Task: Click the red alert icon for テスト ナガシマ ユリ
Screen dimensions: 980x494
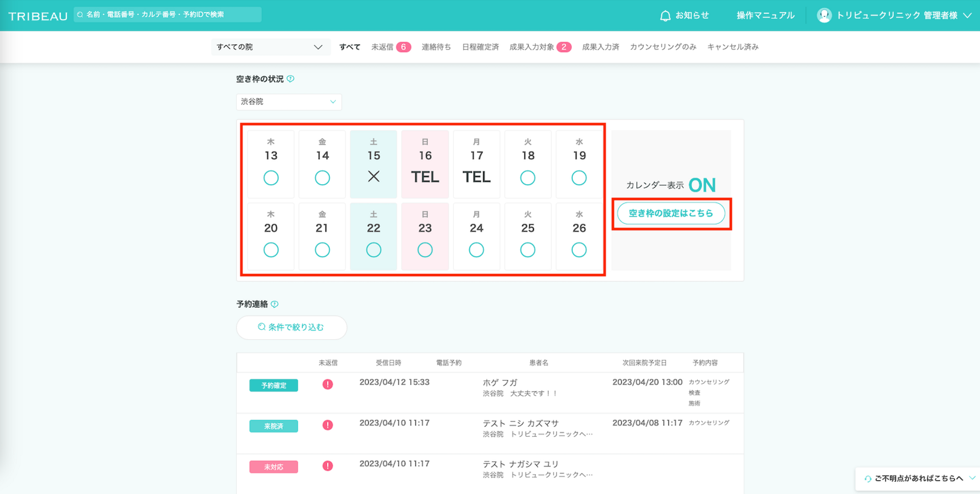Action: tap(328, 466)
